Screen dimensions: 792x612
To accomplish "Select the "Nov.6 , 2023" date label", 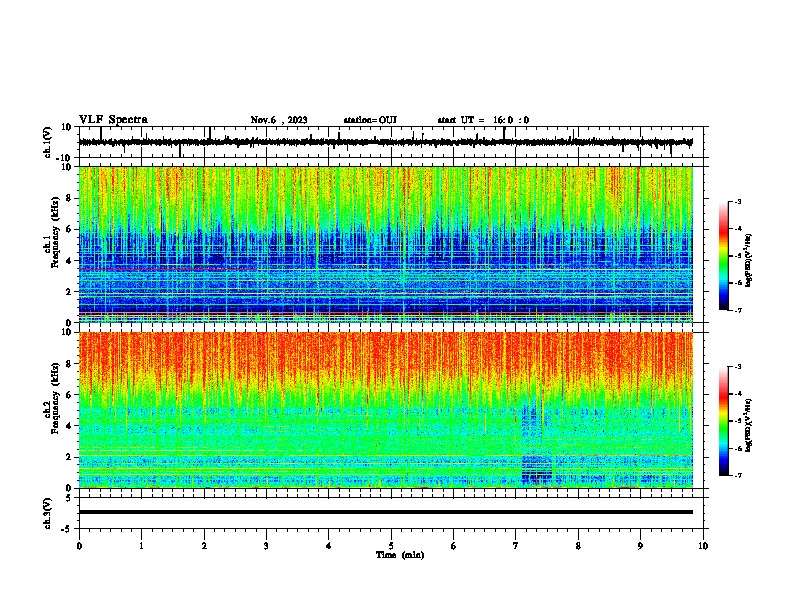I will (x=279, y=120).
